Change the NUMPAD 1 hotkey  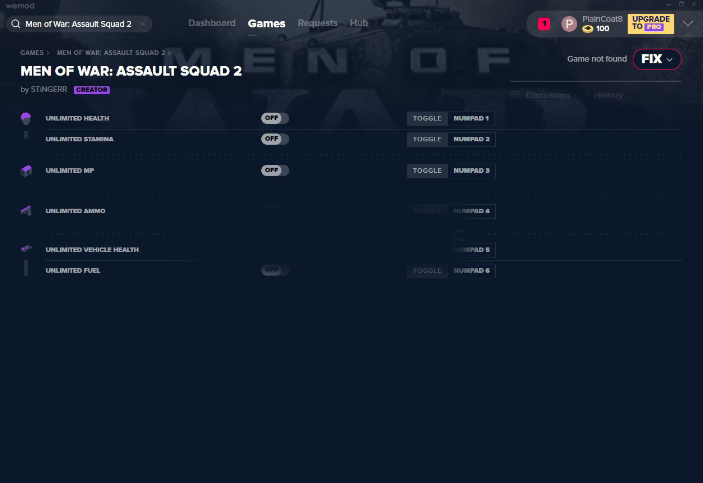pyautogui.click(x=471, y=118)
